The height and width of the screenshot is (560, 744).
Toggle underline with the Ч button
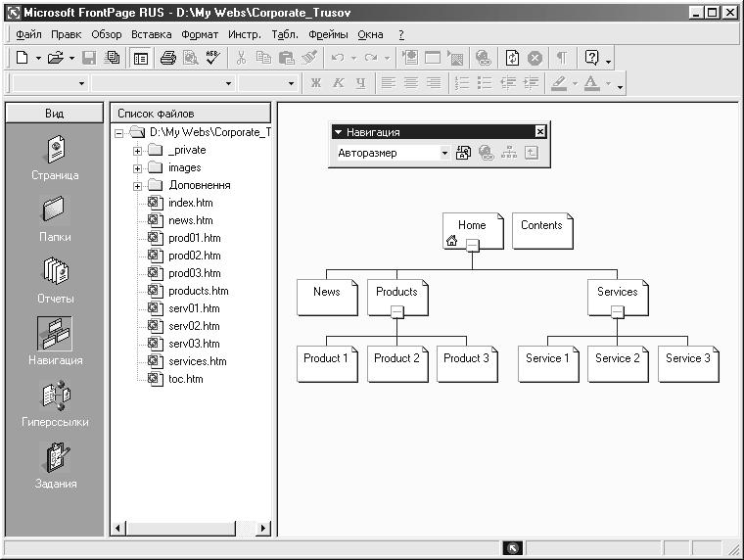pyautogui.click(x=361, y=83)
